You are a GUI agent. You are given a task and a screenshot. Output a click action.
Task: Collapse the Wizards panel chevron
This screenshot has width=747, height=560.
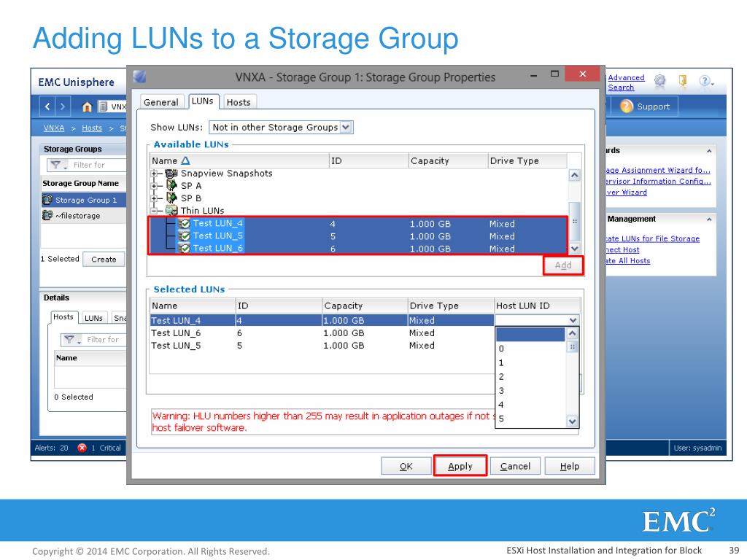[x=709, y=151]
